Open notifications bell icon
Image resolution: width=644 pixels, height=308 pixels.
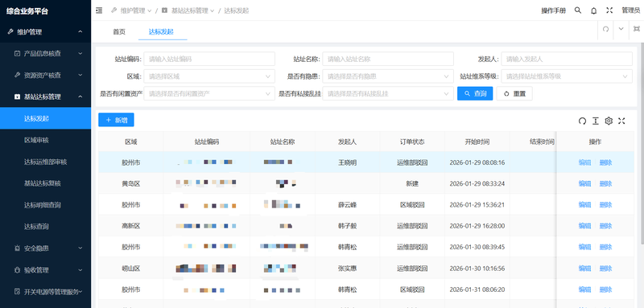pyautogui.click(x=594, y=10)
